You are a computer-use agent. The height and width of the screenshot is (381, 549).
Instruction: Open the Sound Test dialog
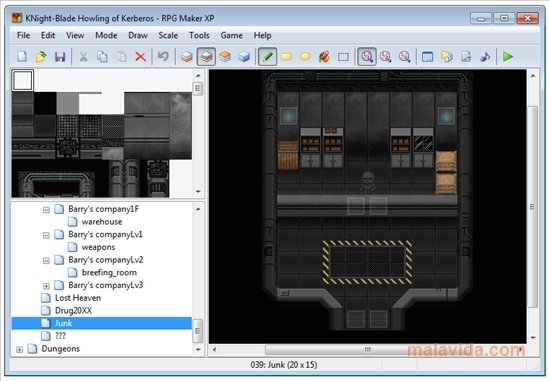click(485, 57)
